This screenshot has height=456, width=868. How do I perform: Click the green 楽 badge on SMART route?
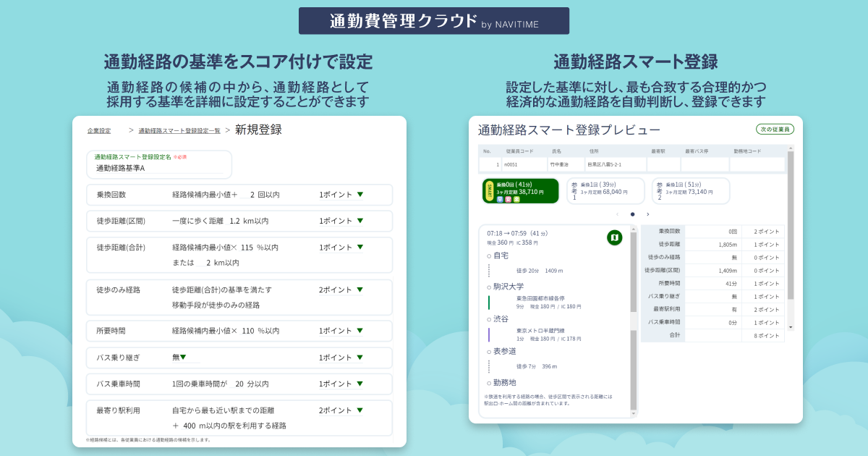tap(516, 199)
